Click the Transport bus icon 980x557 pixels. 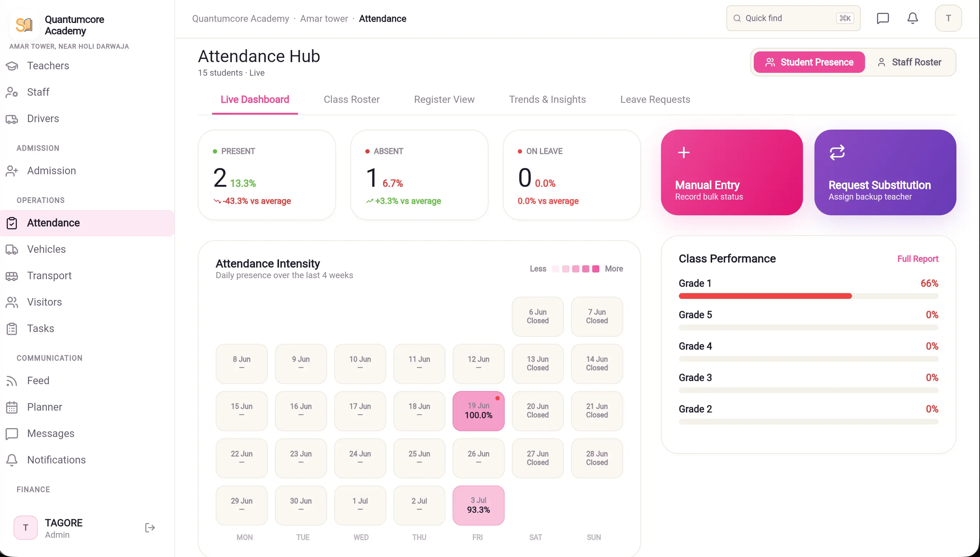coord(12,276)
